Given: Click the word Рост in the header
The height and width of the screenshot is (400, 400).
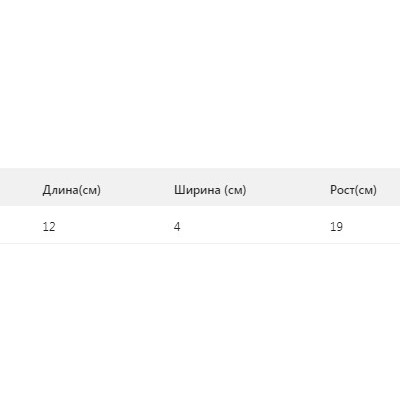Looking at the screenshot, I should point(342,190).
